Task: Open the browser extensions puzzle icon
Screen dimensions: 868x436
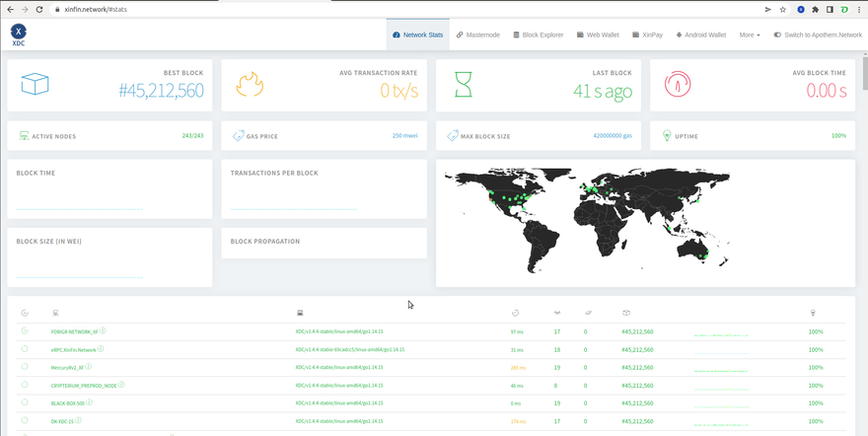Action: (x=815, y=9)
